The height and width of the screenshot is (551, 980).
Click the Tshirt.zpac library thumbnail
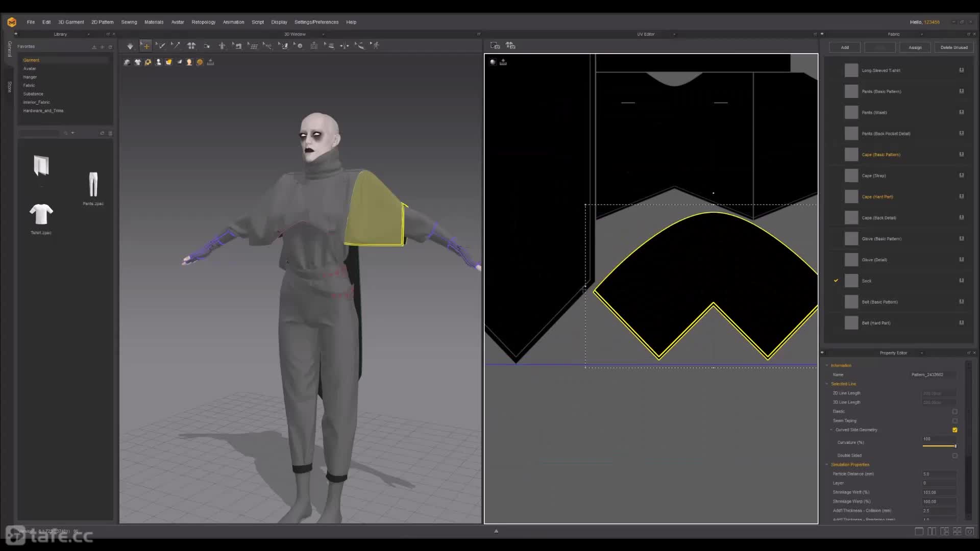click(x=41, y=215)
